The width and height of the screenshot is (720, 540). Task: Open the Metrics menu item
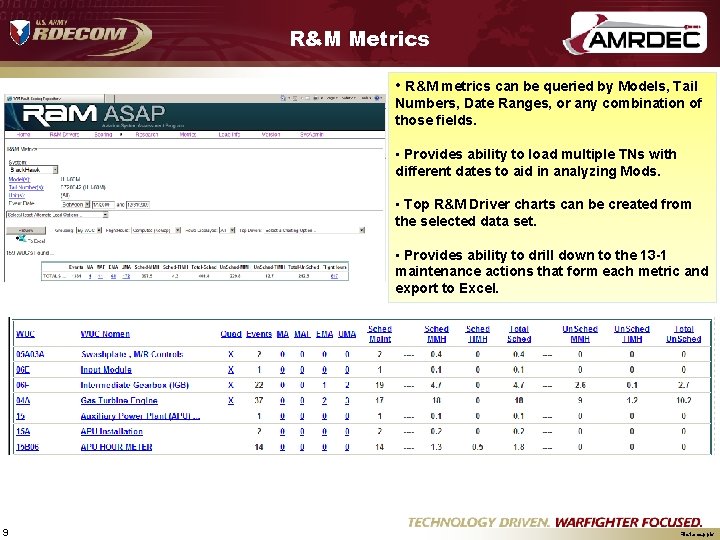click(188, 135)
